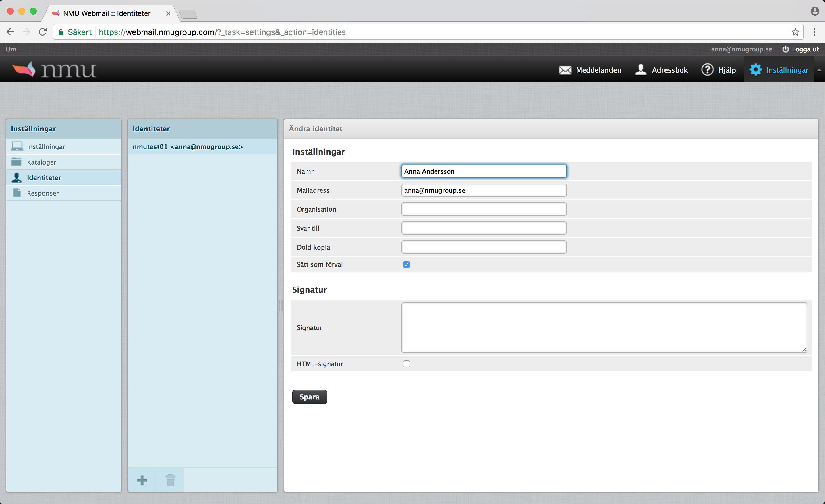Open the Hjälp help page
Image resolution: width=825 pixels, height=504 pixels.
click(718, 70)
